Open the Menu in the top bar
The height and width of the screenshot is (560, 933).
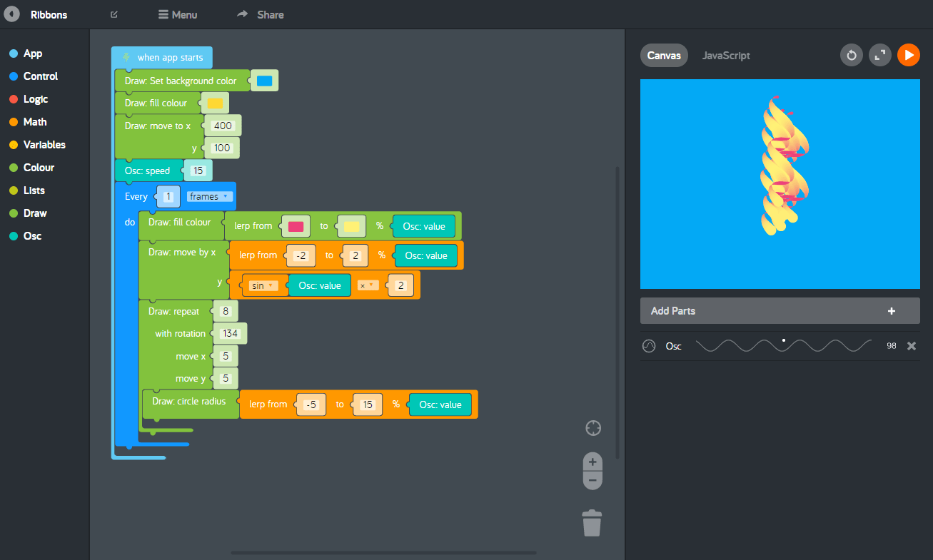click(177, 14)
